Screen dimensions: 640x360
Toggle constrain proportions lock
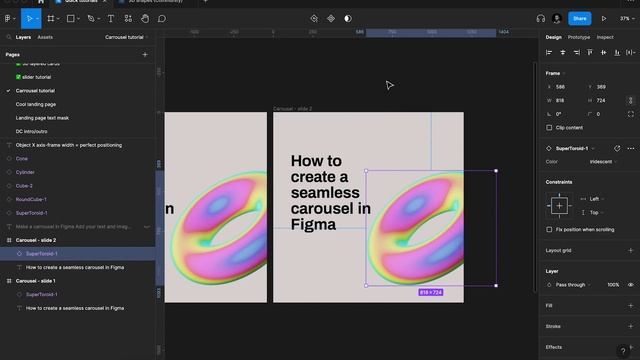pyautogui.click(x=631, y=100)
